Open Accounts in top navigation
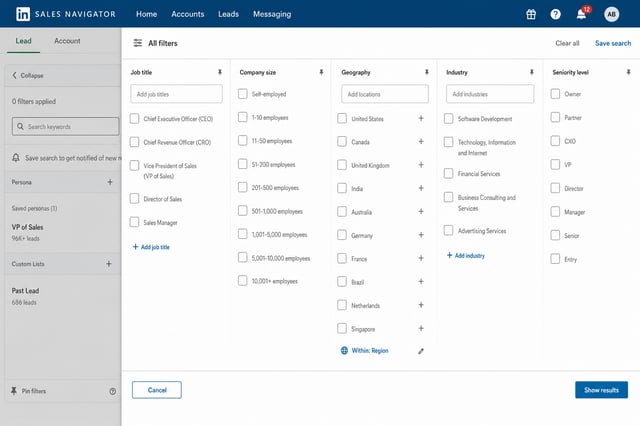640x426 pixels. [188, 14]
